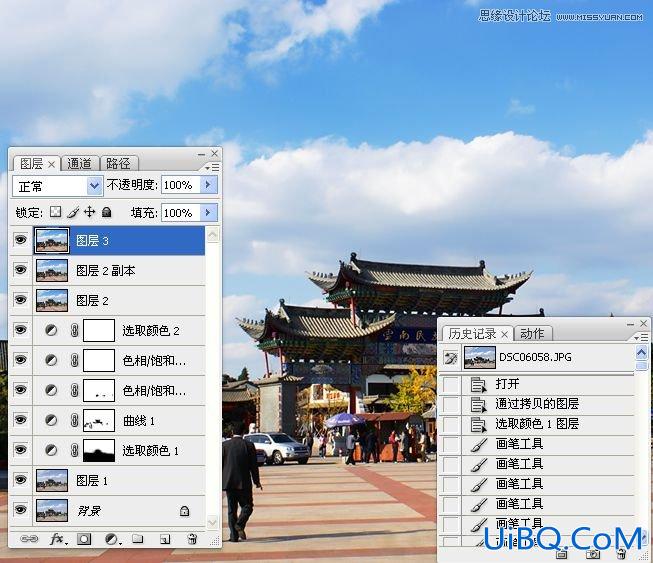Create a new layer group folder

tap(138, 539)
